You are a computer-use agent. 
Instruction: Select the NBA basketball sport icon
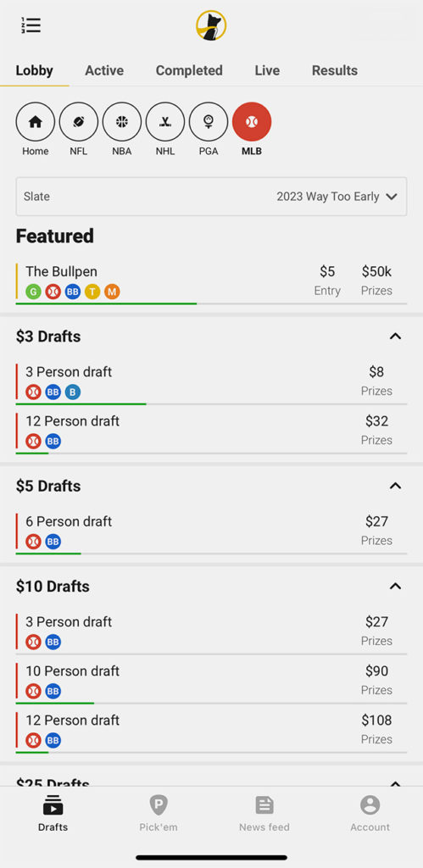tap(122, 122)
